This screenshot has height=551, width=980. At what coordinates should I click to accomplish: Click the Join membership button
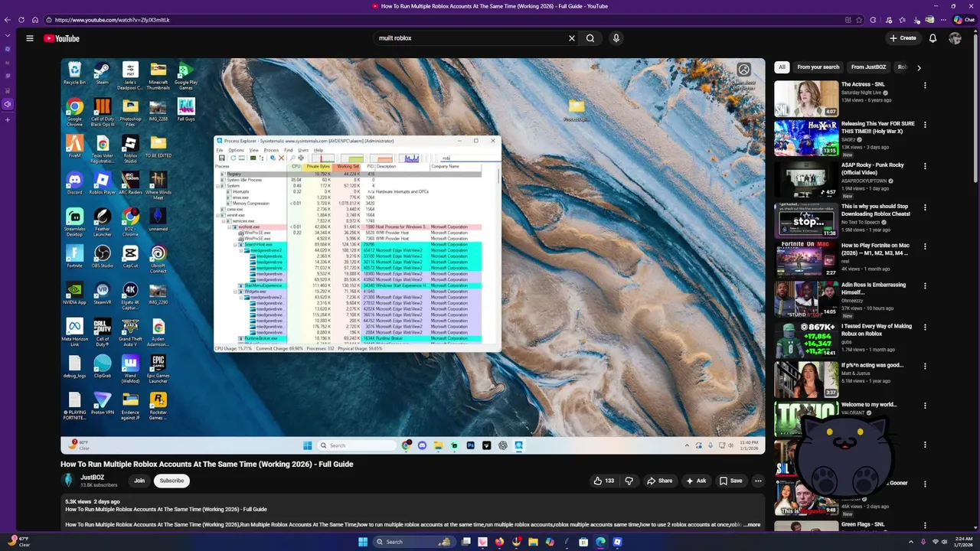(x=139, y=481)
